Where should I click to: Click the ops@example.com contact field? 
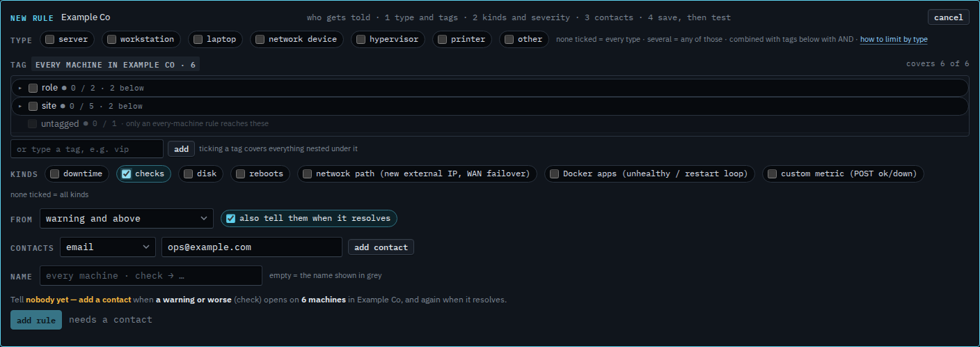click(252, 247)
